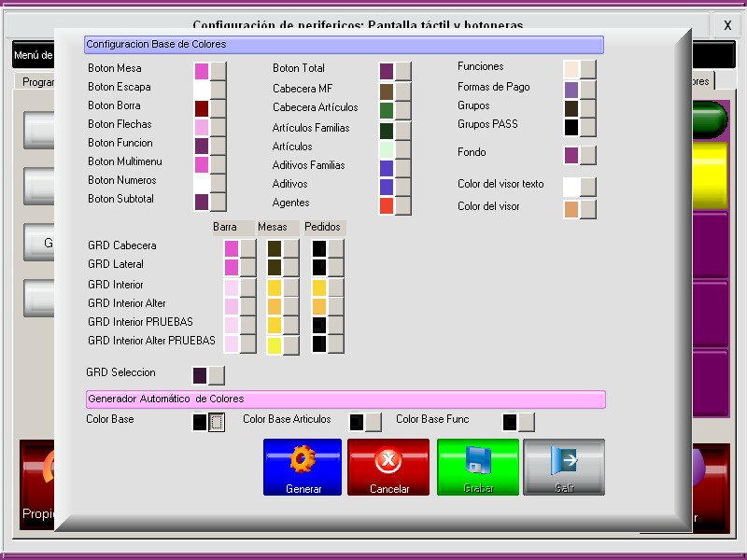This screenshot has height=560, width=747.
Task: Click GRD Interior swatch in Pedidos column
Action: 319,287
